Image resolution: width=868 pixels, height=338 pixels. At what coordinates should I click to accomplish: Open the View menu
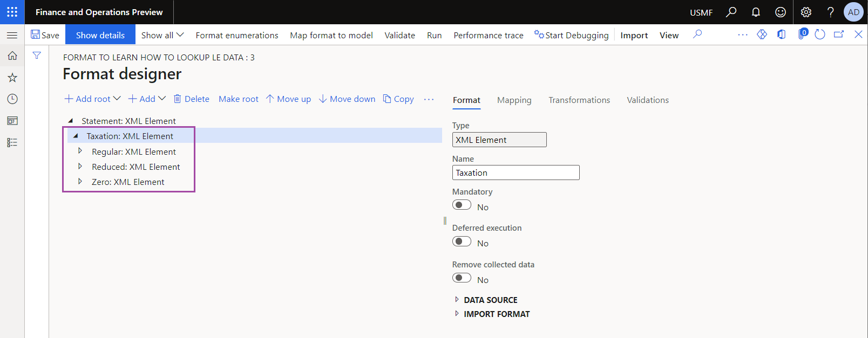pyautogui.click(x=669, y=35)
